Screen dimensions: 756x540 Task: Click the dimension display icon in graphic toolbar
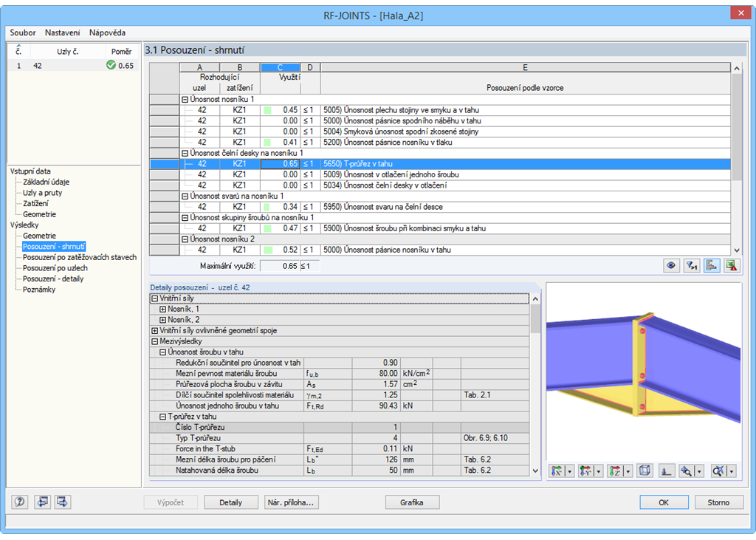(667, 471)
